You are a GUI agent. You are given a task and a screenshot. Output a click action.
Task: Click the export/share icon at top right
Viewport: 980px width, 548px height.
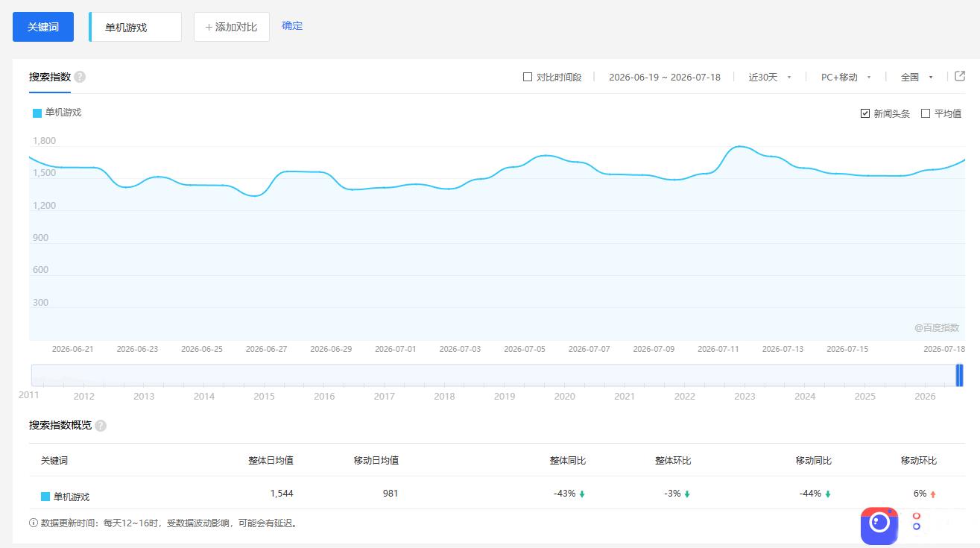point(960,76)
